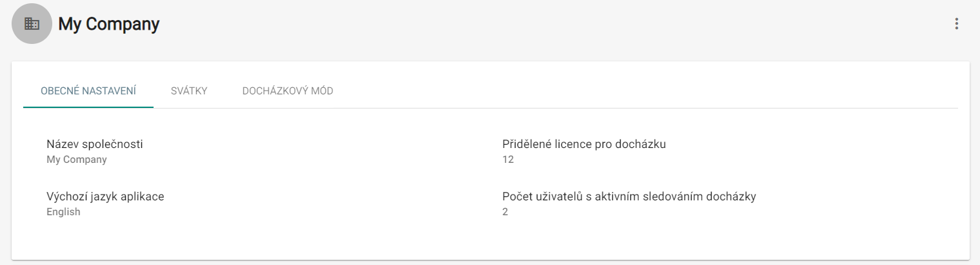This screenshot has width=980, height=265.
Task: Click the green underline beneath Obecné nastavení
Action: 88,107
